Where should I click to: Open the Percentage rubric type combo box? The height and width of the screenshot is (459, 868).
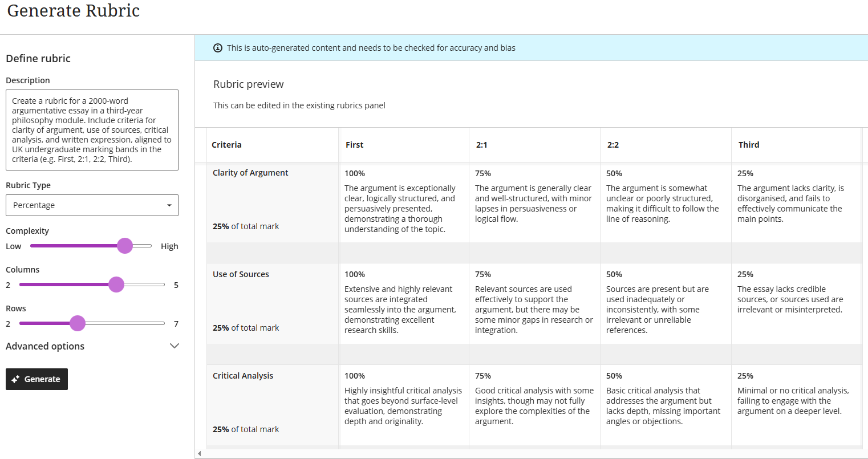click(91, 205)
